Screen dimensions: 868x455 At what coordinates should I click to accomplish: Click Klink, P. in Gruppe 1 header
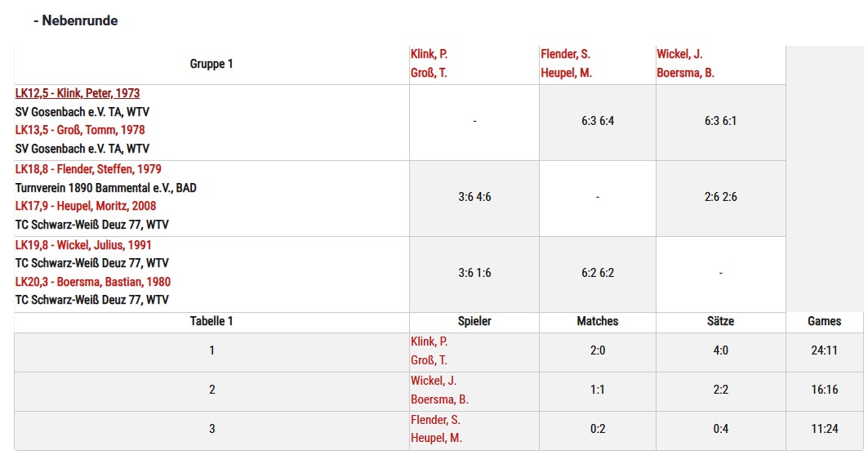click(429, 54)
